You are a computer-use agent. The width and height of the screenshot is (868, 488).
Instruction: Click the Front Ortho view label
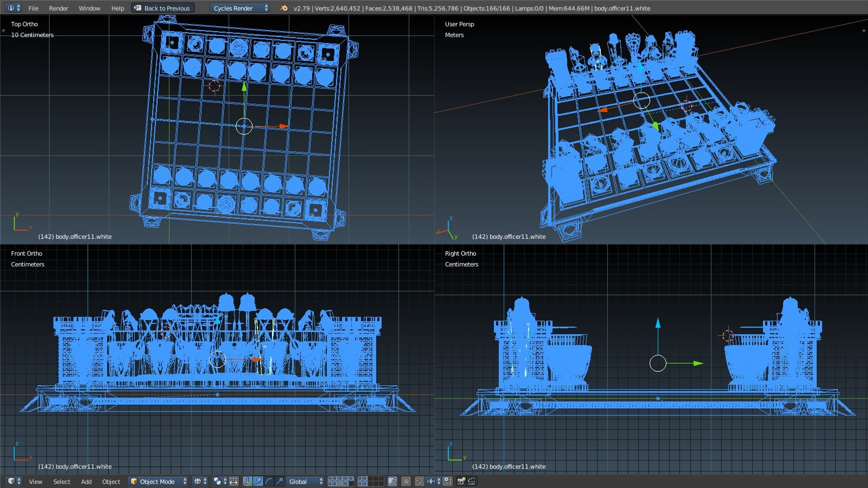click(27, 253)
